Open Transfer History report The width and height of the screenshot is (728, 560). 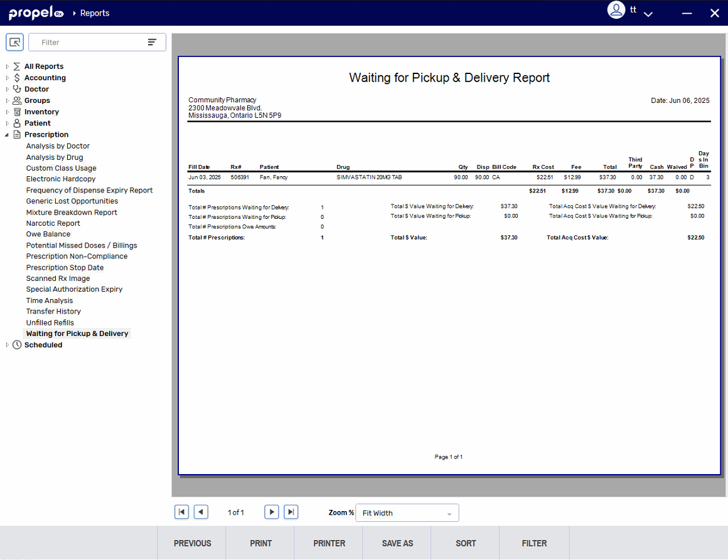53,311
